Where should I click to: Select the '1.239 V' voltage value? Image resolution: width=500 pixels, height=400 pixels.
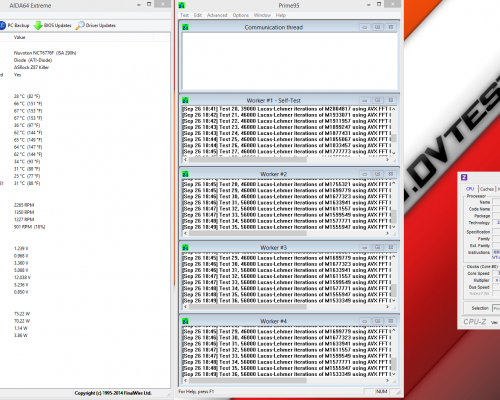[x=21, y=249]
